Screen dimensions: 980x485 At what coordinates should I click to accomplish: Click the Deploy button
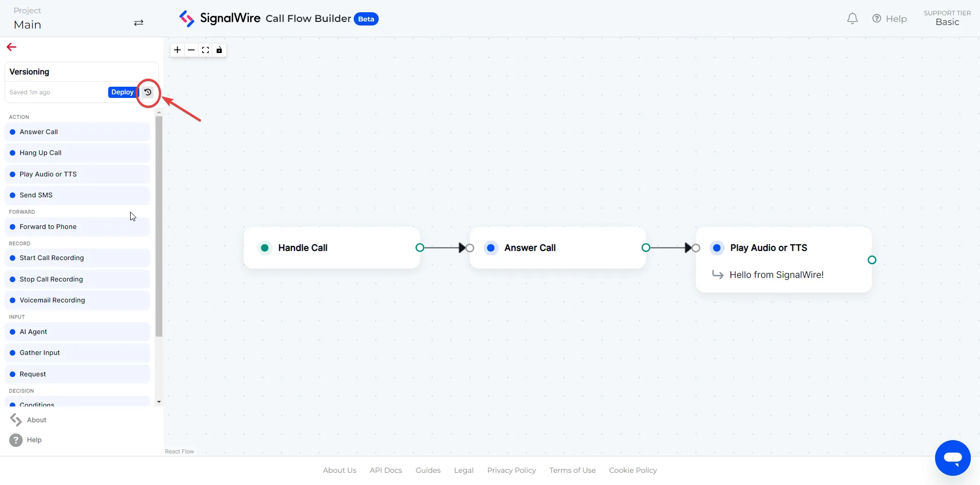pos(122,92)
